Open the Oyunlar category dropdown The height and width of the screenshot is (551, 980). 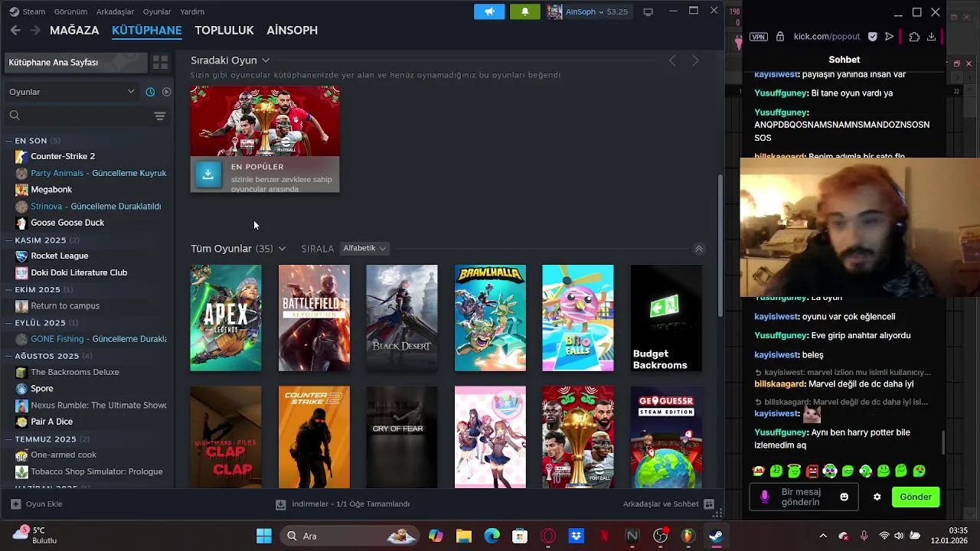coord(71,92)
